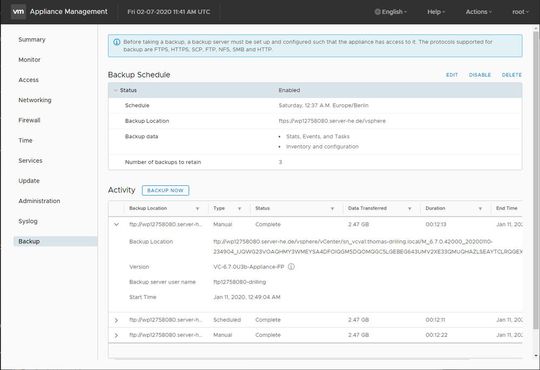
Task: Click the Type column filter icon
Action: [239, 209]
